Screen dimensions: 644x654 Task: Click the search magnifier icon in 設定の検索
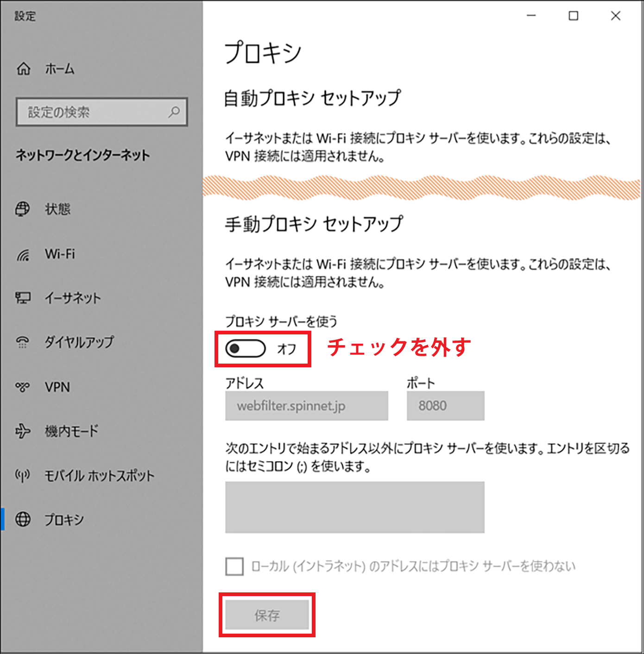(x=174, y=112)
